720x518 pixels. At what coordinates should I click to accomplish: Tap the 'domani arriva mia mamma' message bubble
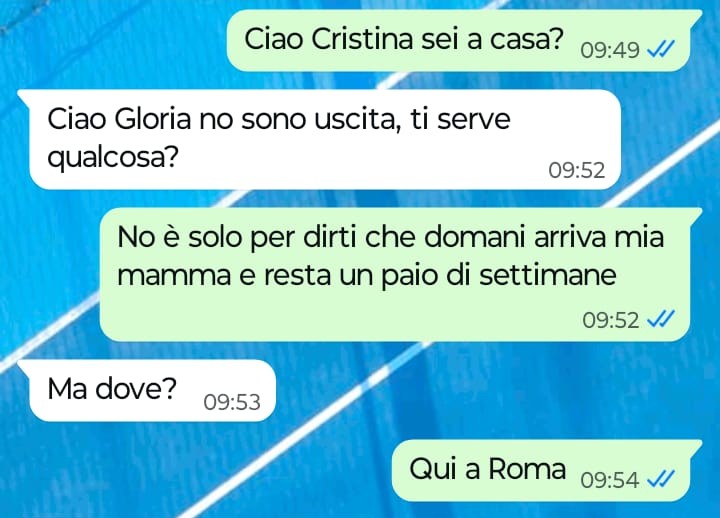[401, 274]
